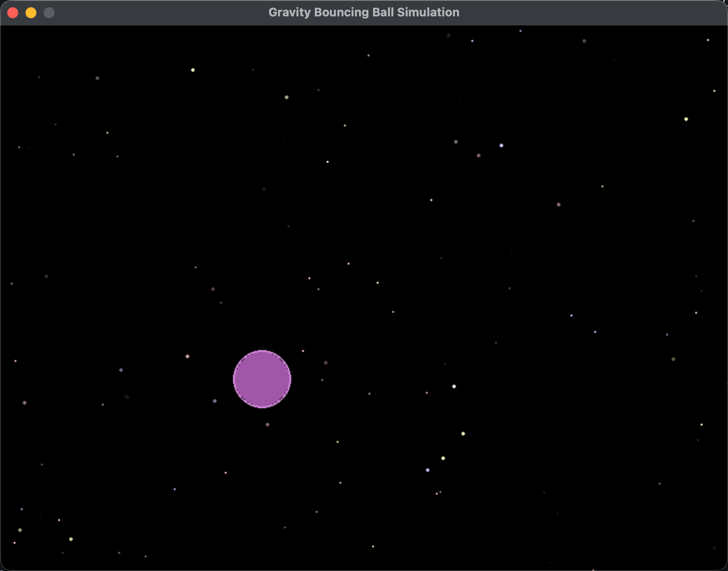Viewport: 728px width, 571px height.
Task: Click the "Gravity Bouncing Ball Simulation" title text
Action: 364,12
